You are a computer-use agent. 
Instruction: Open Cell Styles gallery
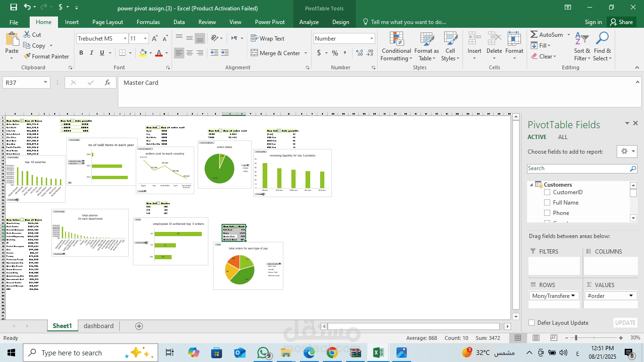coord(450,47)
